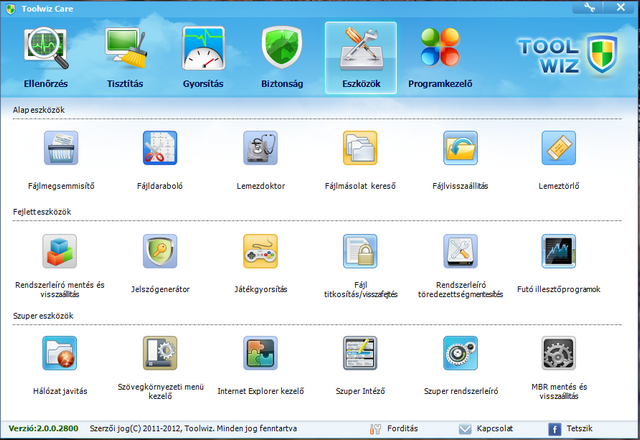Open Rendszerleíró mentés és visszaállítás icon
Screen dimensions: 640x440
point(60,251)
